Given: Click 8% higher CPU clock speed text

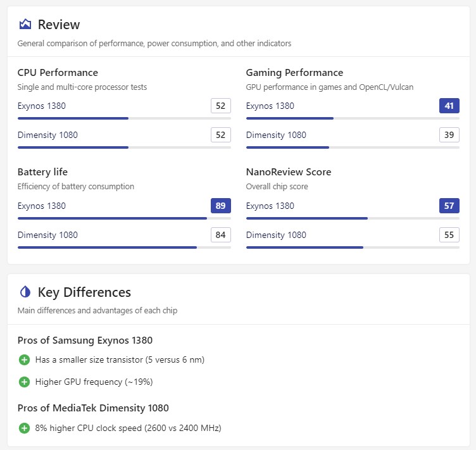Looking at the screenshot, I should click(128, 428).
